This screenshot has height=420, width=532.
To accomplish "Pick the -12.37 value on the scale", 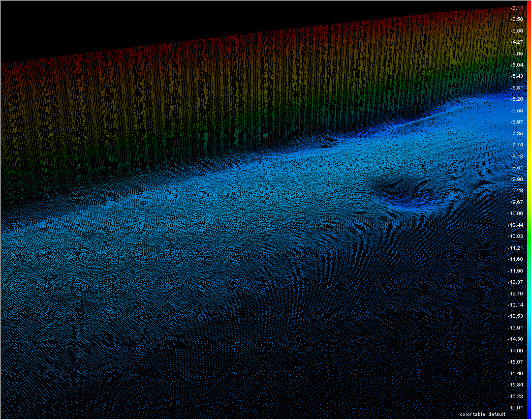I will (x=516, y=282).
